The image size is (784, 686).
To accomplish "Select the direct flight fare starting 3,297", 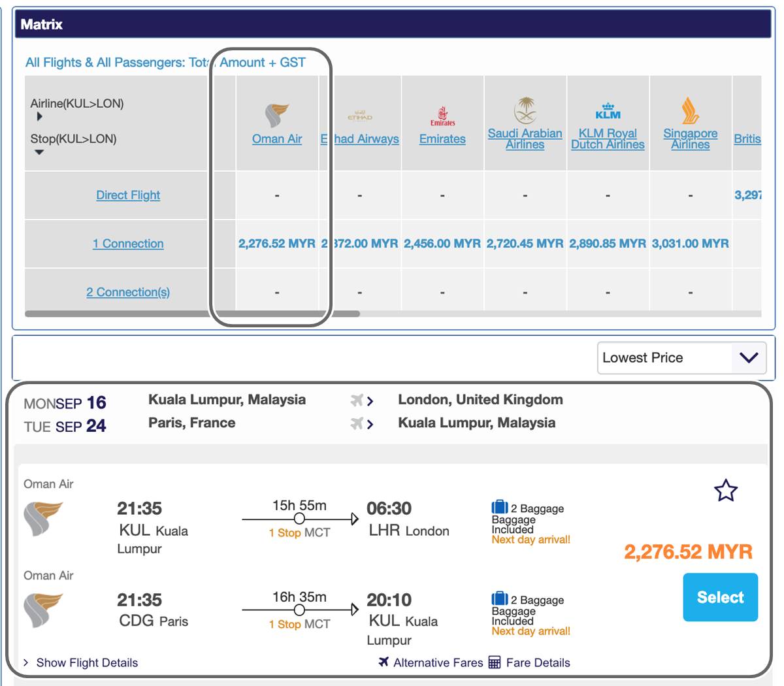I will [x=748, y=195].
